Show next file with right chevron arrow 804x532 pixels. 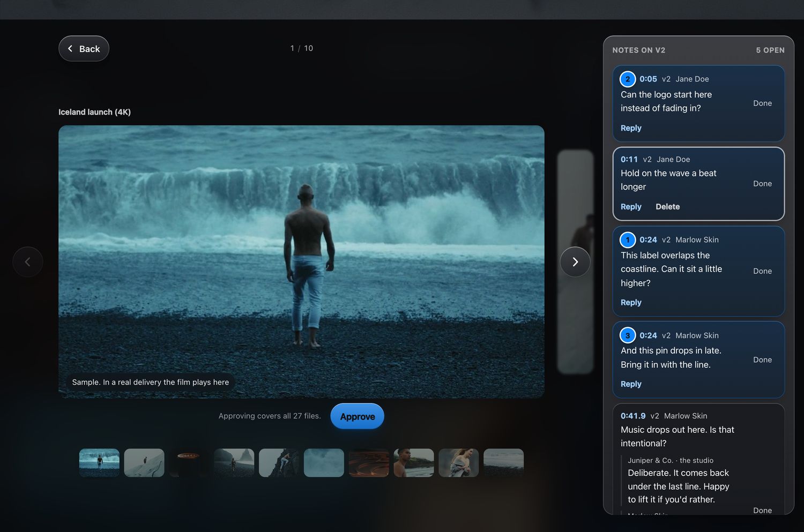point(575,262)
